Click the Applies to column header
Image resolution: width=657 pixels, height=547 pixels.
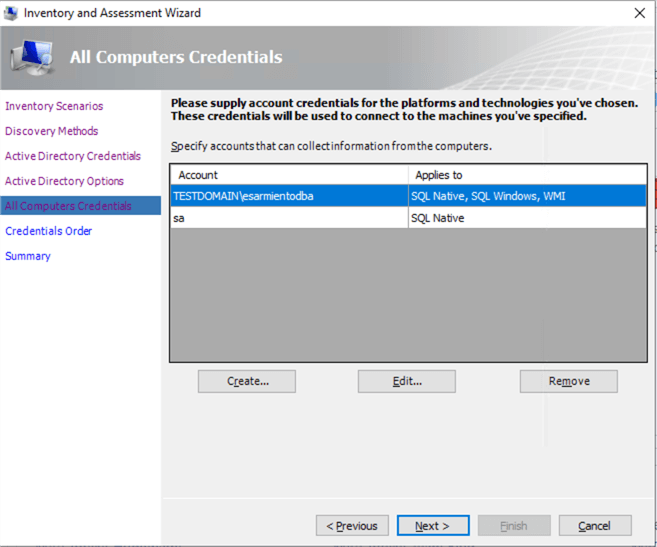(527, 175)
